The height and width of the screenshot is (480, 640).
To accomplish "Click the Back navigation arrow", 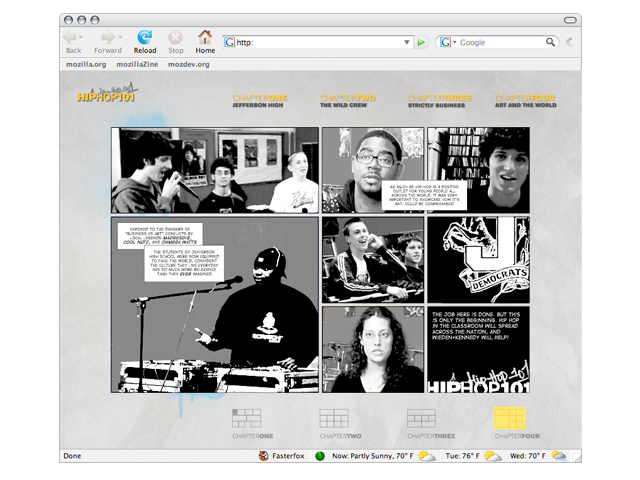I will tap(70, 38).
